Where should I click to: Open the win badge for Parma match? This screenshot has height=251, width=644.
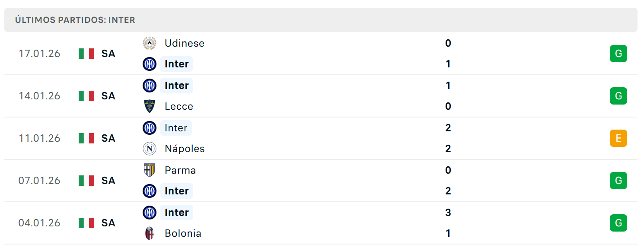[618, 181]
